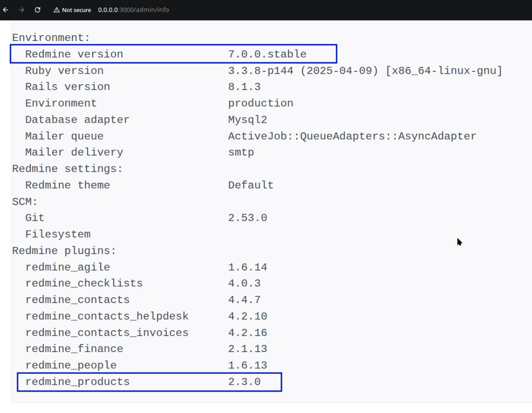Image resolution: width=532 pixels, height=413 pixels.
Task: Click the redmine_agile version '1.6.14'
Action: [248, 267]
